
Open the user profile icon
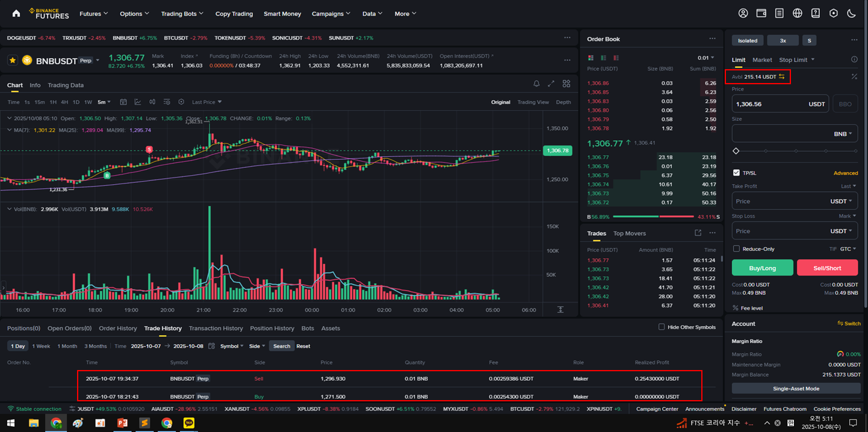click(743, 13)
